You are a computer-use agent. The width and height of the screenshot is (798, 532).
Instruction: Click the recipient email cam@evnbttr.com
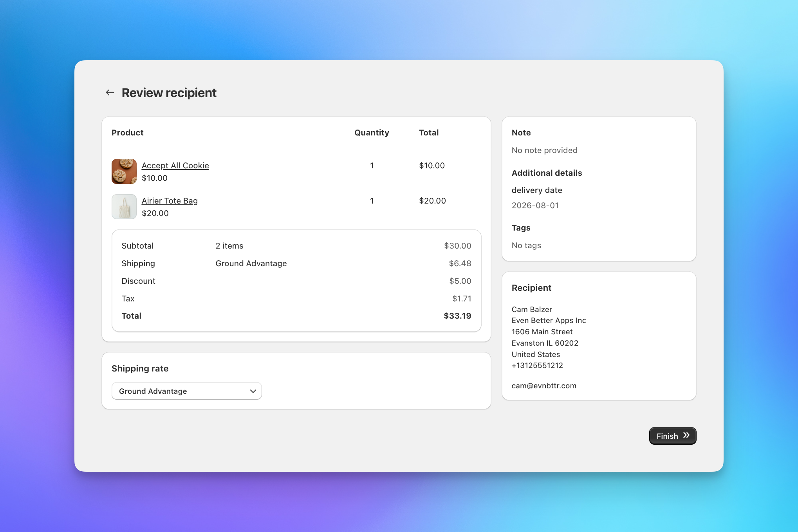544,386
